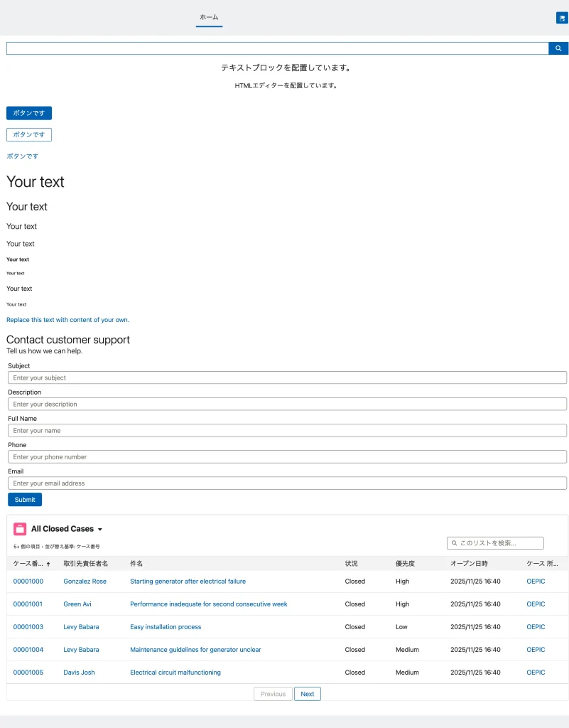Click the ボタンです text link
This screenshot has height=728, width=569.
(x=23, y=156)
